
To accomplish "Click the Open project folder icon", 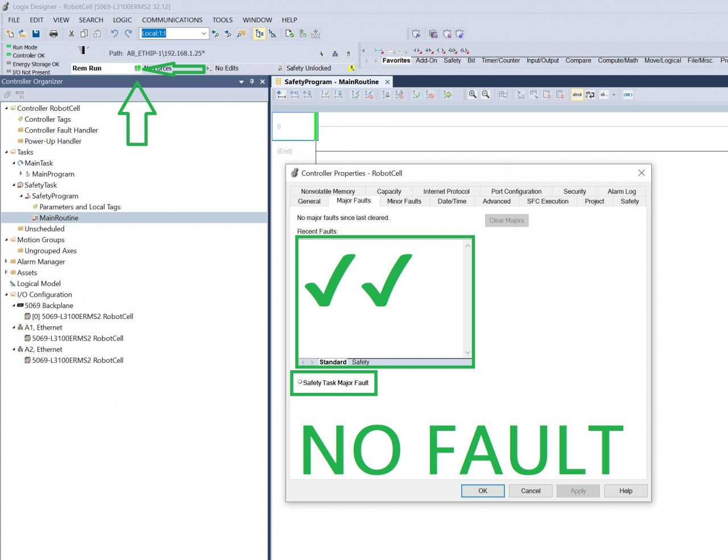I will [x=23, y=34].
